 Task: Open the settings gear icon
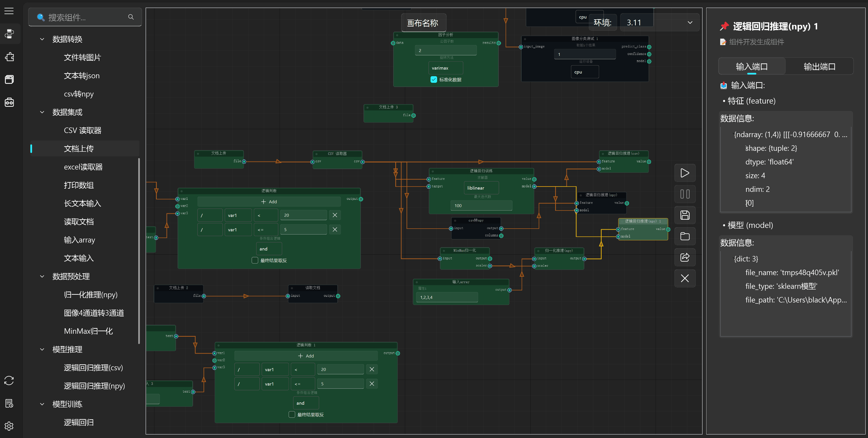click(x=9, y=426)
